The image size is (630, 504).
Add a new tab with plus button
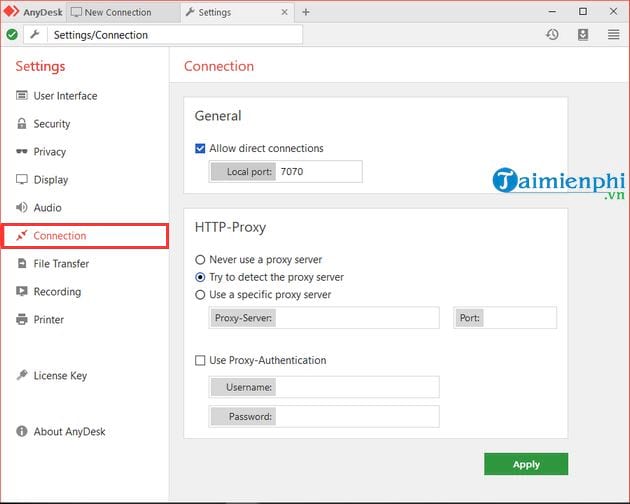pyautogui.click(x=306, y=12)
